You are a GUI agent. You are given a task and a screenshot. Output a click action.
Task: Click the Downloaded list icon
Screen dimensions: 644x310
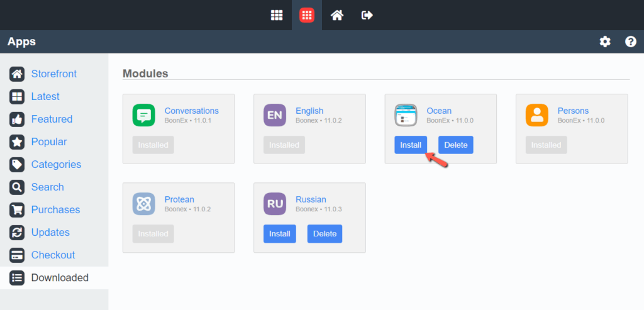(17, 277)
